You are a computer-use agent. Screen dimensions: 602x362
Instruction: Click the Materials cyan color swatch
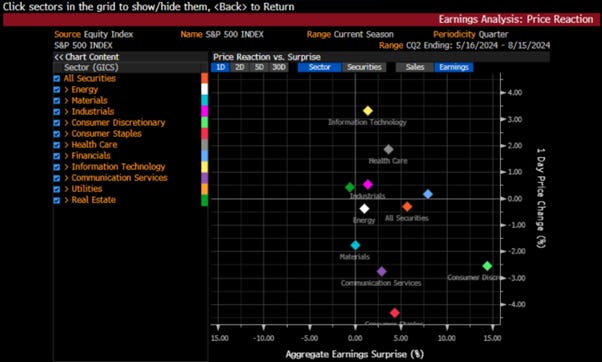point(205,101)
